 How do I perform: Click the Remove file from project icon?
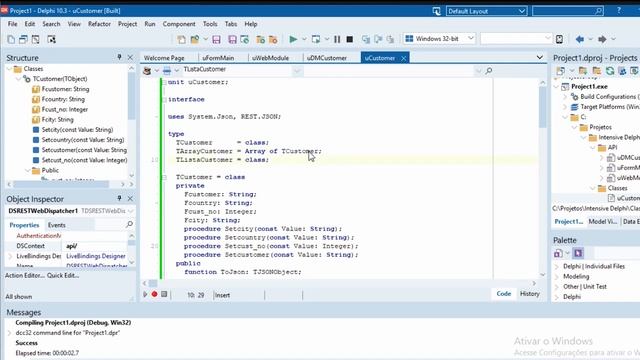tap(273, 39)
